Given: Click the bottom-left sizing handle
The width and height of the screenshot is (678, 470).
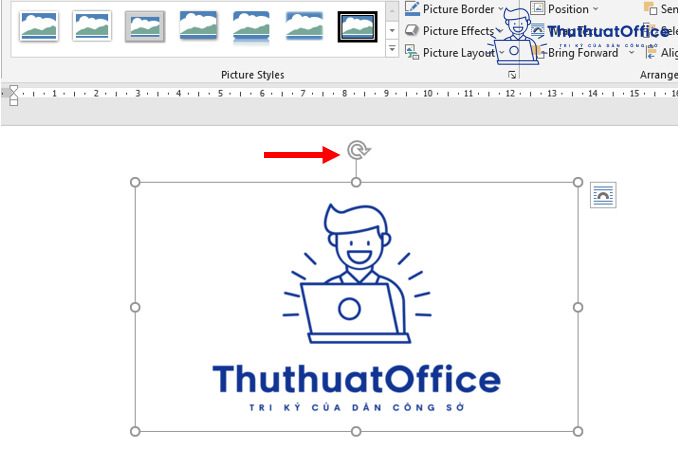Looking at the screenshot, I should click(135, 431).
